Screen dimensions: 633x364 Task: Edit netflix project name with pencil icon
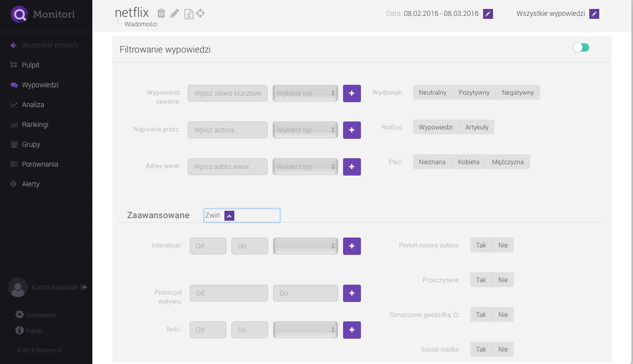[x=174, y=13]
